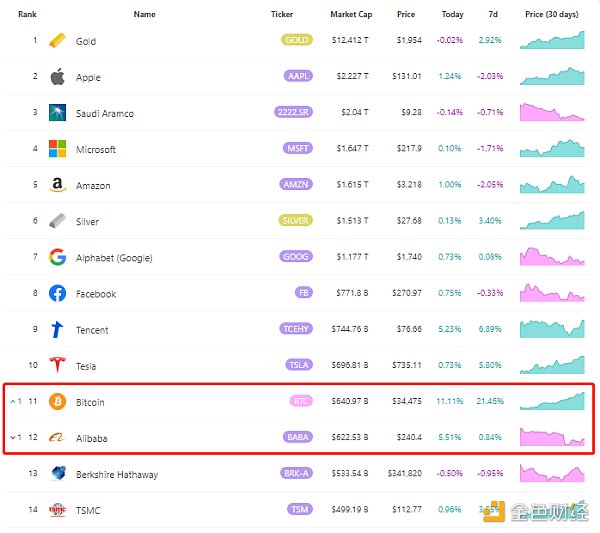The width and height of the screenshot is (600, 533).
Task: Click the TSLA ticker badge
Action: coord(297,366)
